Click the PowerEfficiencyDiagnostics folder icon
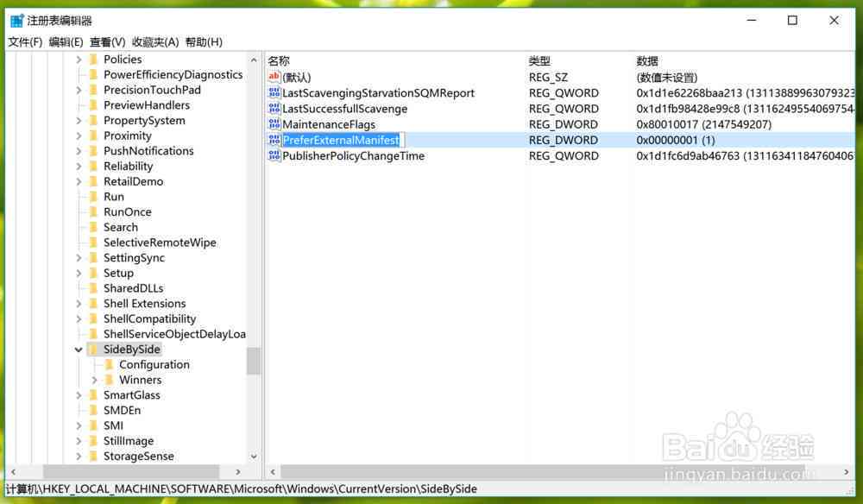The height and width of the screenshot is (504, 863). coord(93,74)
